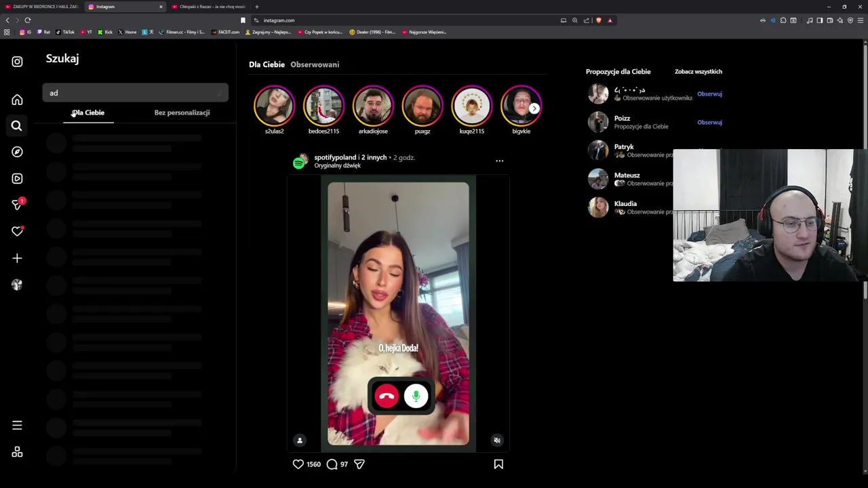Open browser main menu hamburger

(x=861, y=20)
